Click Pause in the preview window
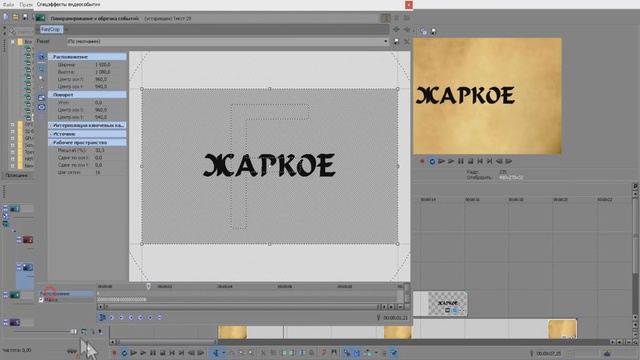 click(x=460, y=162)
